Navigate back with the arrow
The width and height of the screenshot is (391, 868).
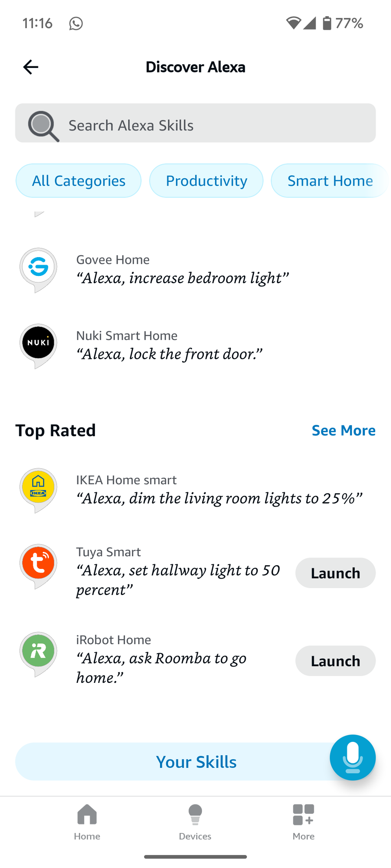tap(30, 67)
